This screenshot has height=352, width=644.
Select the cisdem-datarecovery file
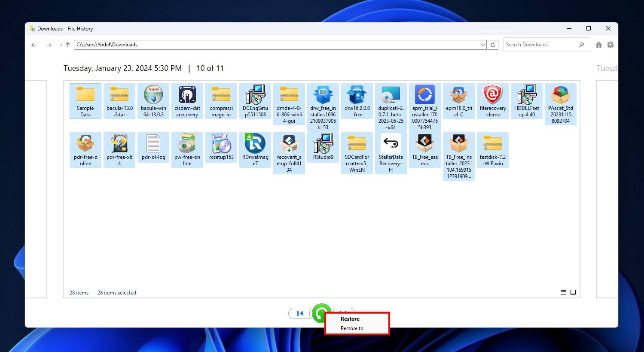pyautogui.click(x=187, y=101)
